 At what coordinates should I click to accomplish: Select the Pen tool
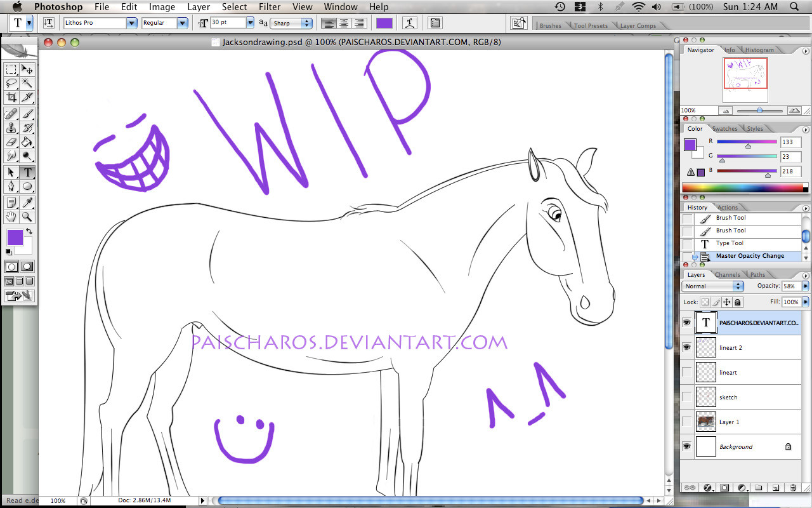click(x=11, y=187)
